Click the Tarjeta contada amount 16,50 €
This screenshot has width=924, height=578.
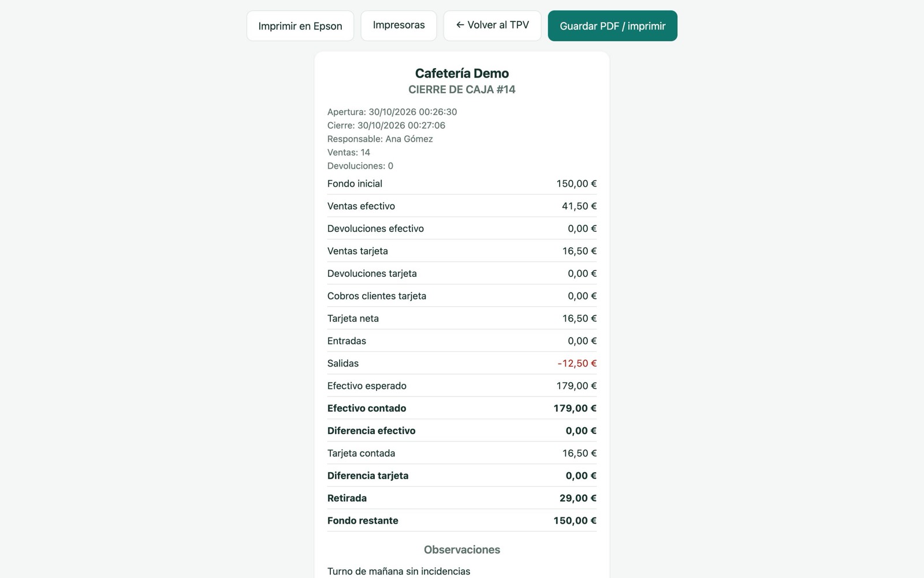[579, 454]
